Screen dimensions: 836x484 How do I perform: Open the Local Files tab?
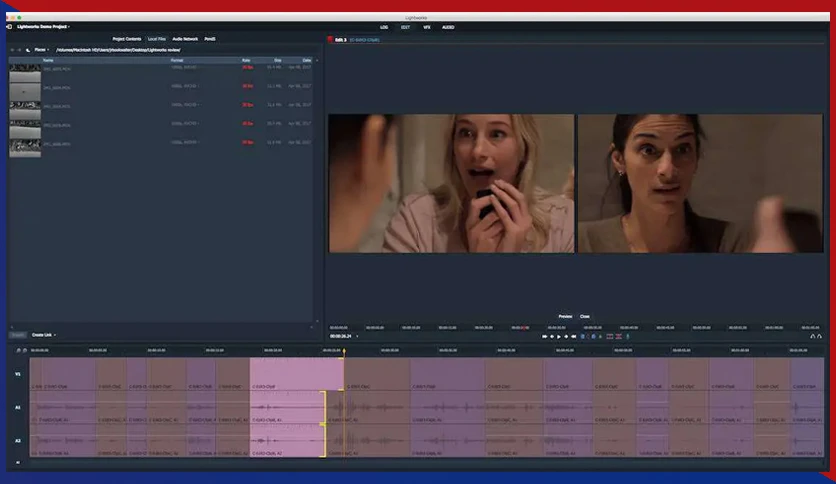157,39
